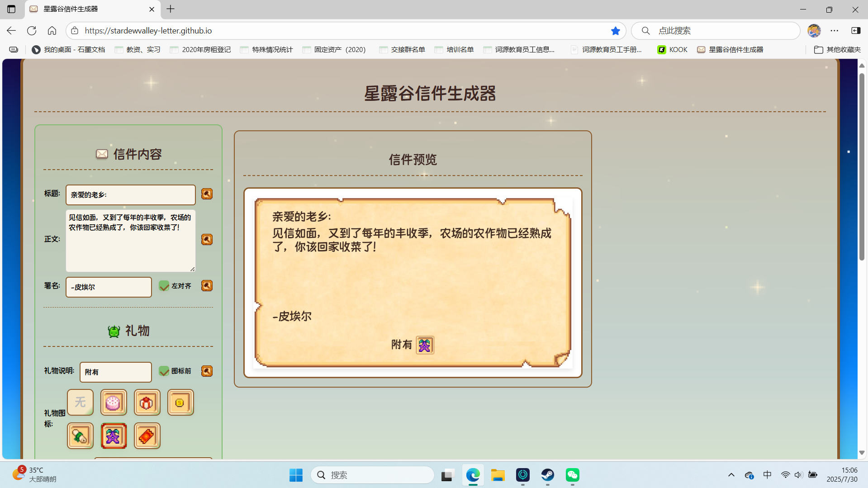Click the 正文 text area

(131, 241)
